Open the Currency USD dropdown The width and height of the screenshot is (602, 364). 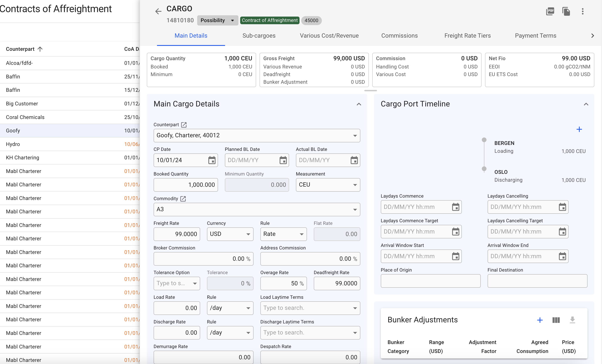pyautogui.click(x=248, y=234)
